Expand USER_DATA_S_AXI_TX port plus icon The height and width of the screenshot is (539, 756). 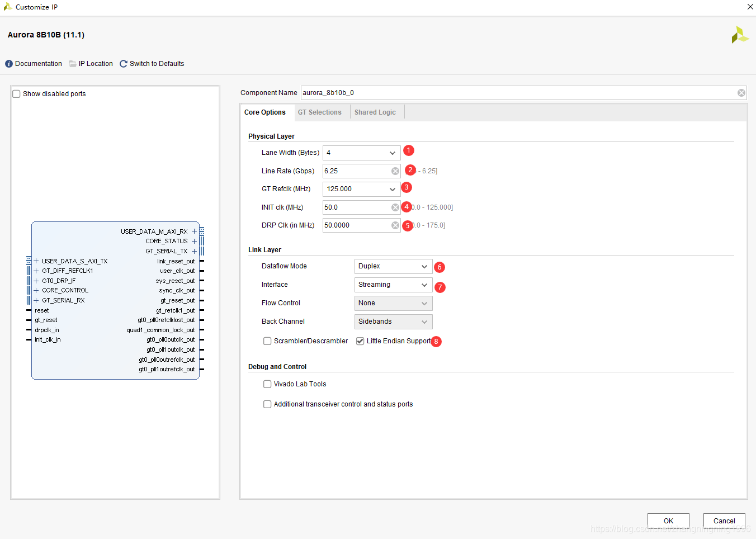[36, 261]
